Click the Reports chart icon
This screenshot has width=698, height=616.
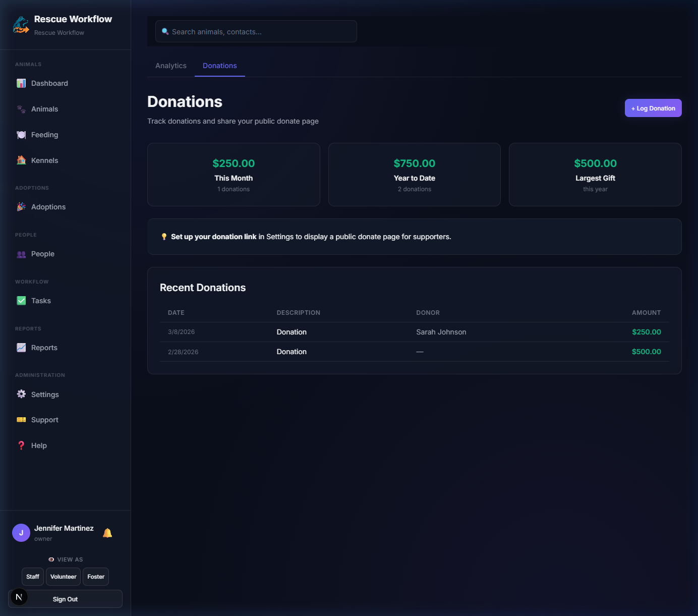tap(21, 348)
